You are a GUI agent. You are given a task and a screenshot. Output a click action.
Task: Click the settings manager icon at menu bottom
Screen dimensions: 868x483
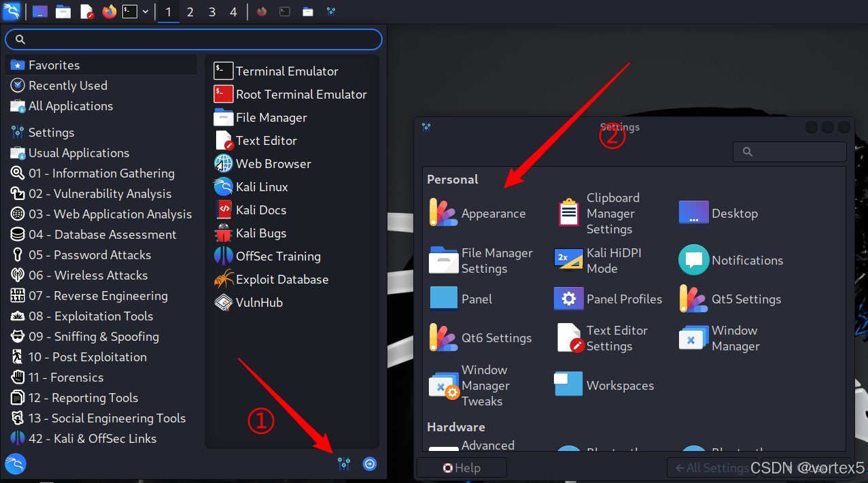[344, 464]
